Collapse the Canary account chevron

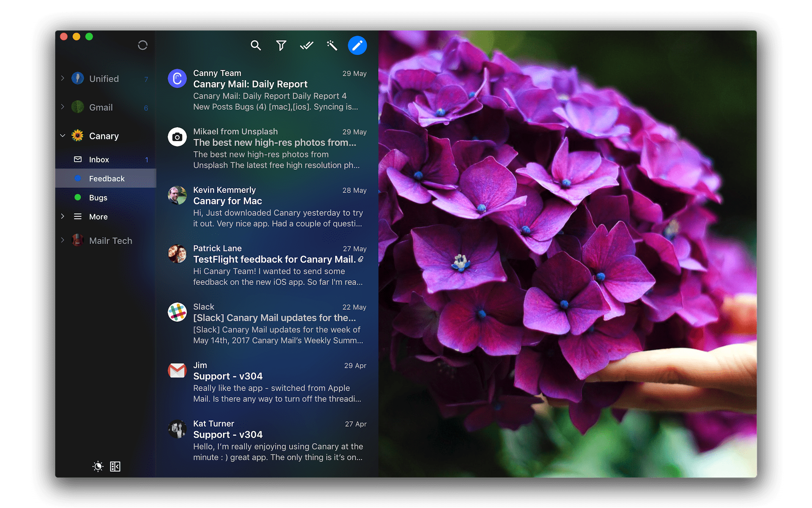(x=63, y=135)
